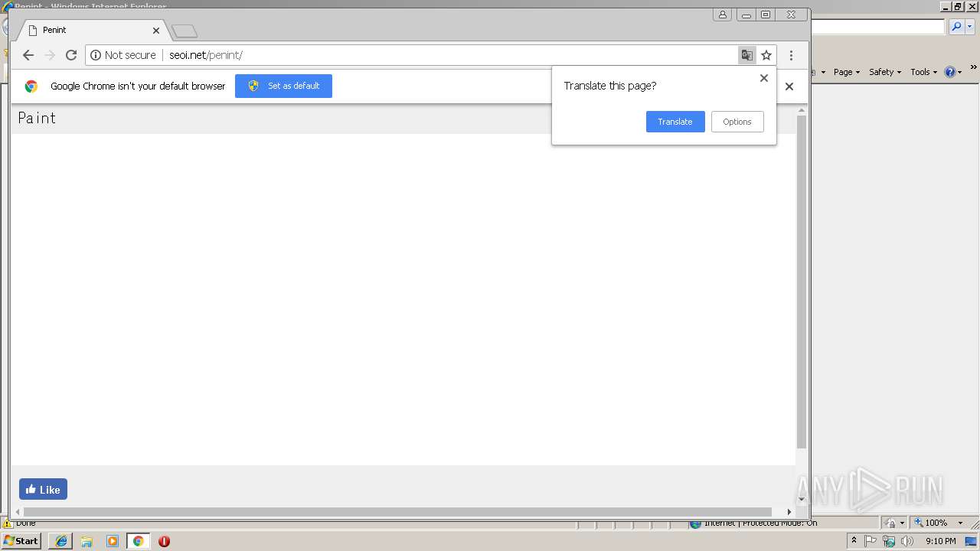The image size is (980, 551).
Task: Select the Penint tab
Action: tap(92, 30)
